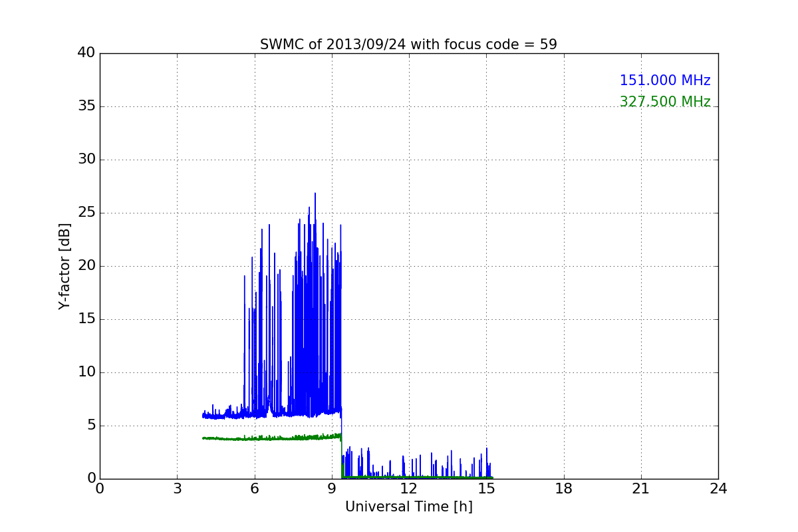The width and height of the screenshot is (798, 532).
Task: Click the '20' tick on the Y-factor axis
Action: [x=86, y=266]
